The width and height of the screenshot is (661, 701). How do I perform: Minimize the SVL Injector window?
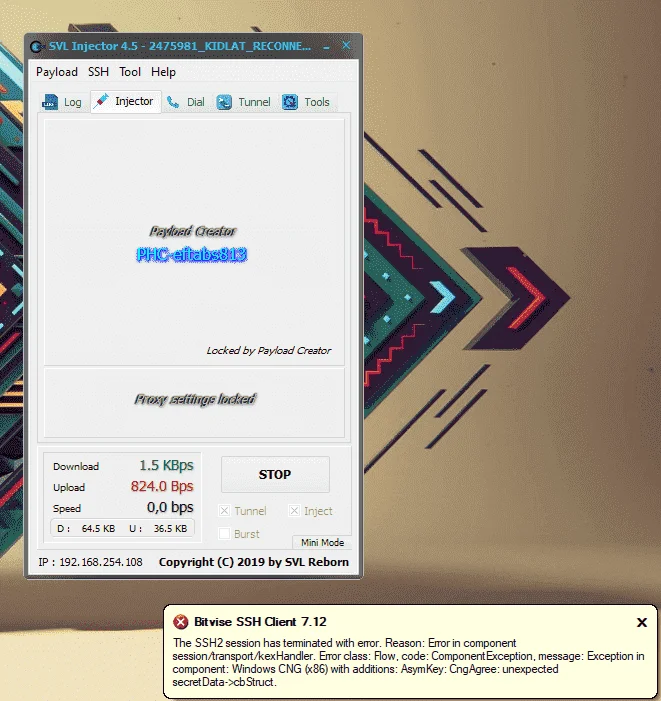(327, 46)
